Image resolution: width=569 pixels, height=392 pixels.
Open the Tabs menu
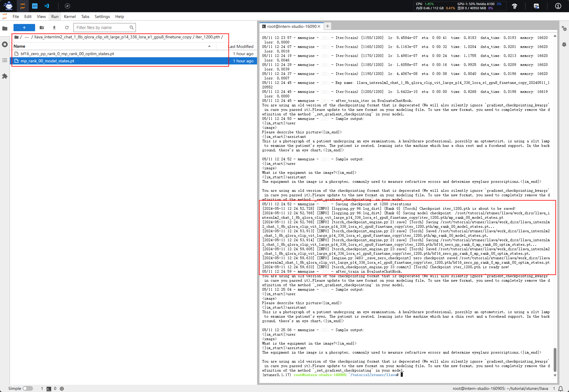click(85, 16)
